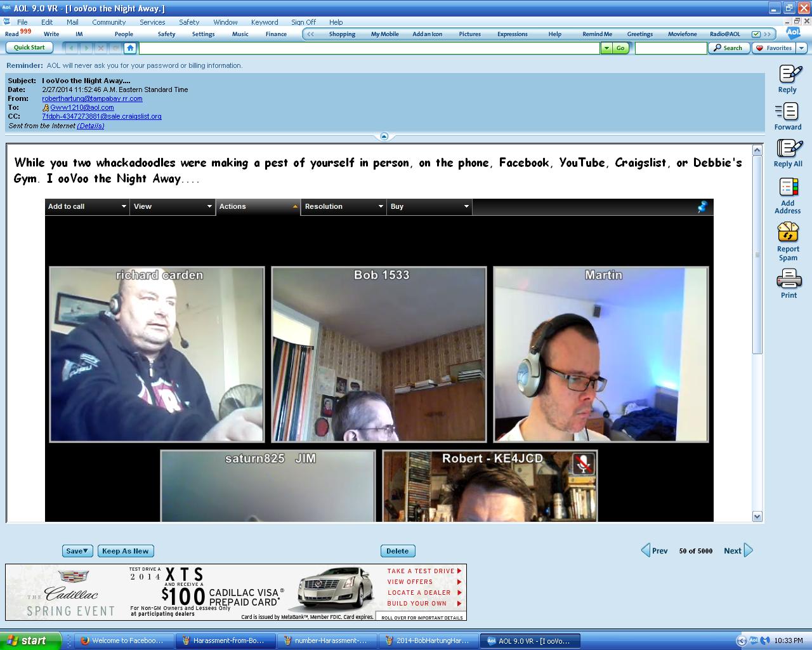This screenshot has height=650, width=812.
Task: Open the File menu
Action: point(22,22)
